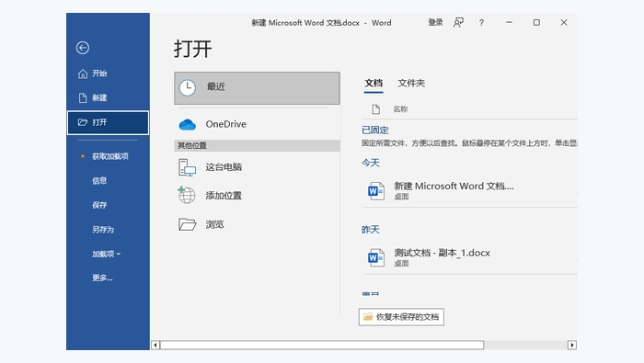The width and height of the screenshot is (644, 363).
Task: Click Word icon of 新建 Microsoft Word 文档
Action: coord(375,191)
